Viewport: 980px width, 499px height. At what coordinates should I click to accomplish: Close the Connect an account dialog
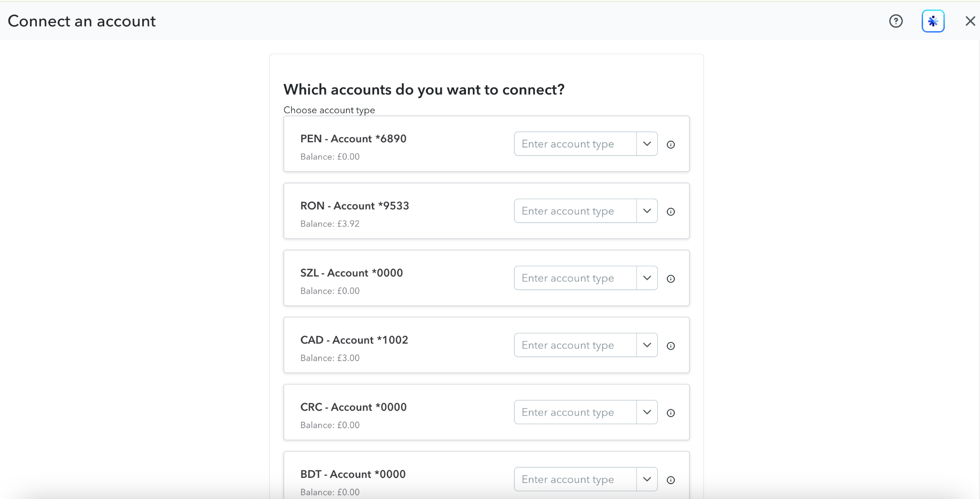tap(970, 21)
